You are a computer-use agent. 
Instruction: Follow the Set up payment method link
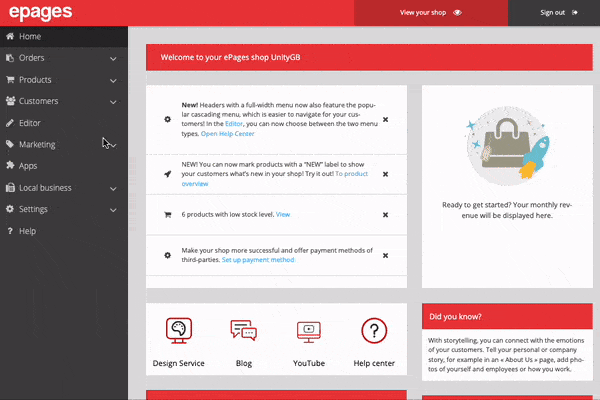(258, 260)
